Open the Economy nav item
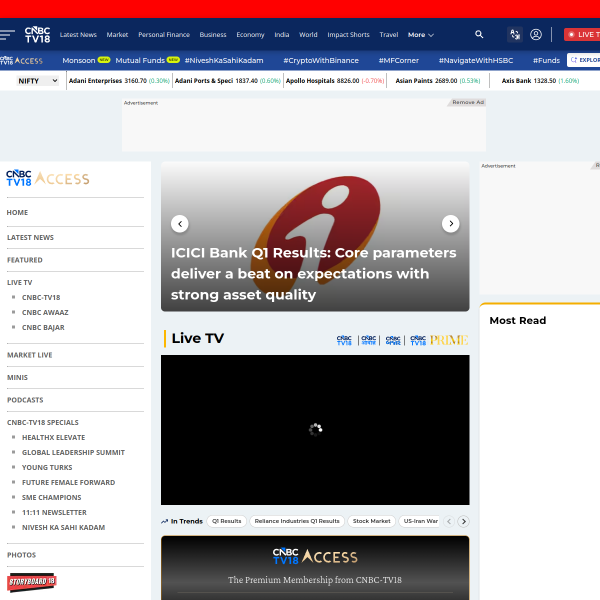 (250, 35)
